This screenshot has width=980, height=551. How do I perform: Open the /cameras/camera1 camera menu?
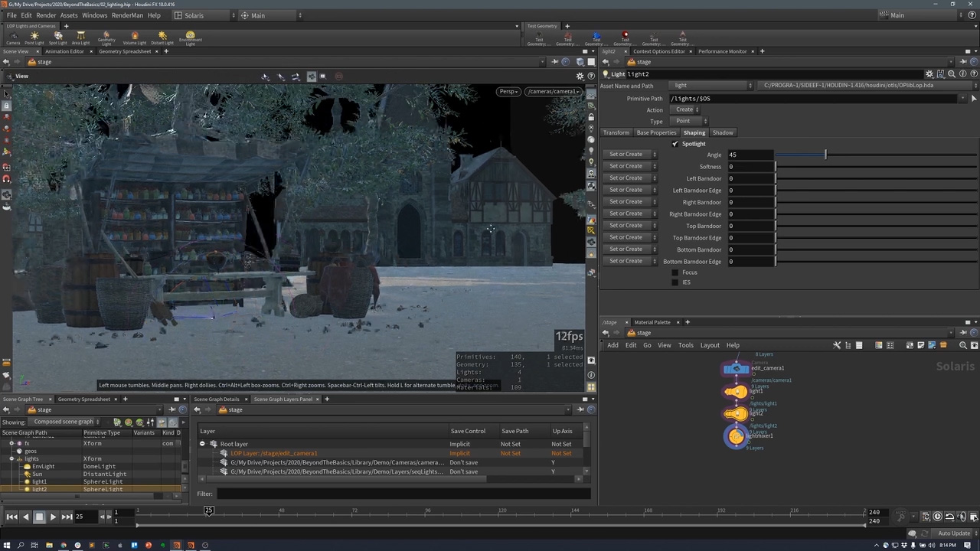(x=554, y=92)
